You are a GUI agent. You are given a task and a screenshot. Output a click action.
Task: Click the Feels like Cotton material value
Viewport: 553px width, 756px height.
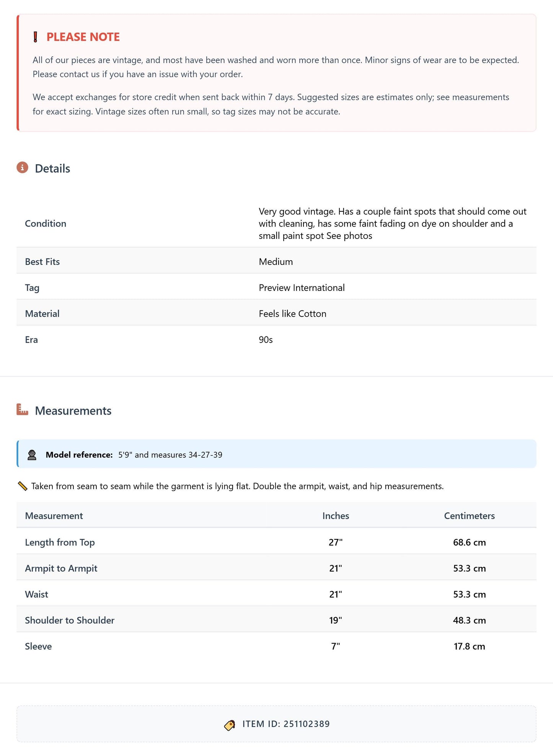292,314
